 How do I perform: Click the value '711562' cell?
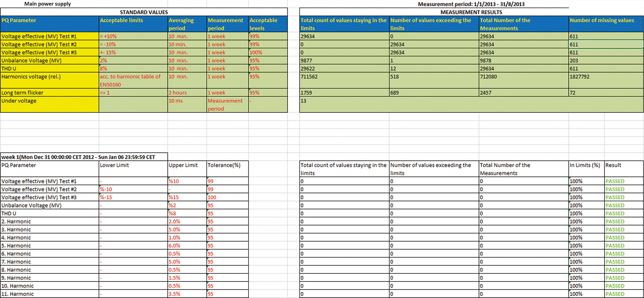coord(345,81)
